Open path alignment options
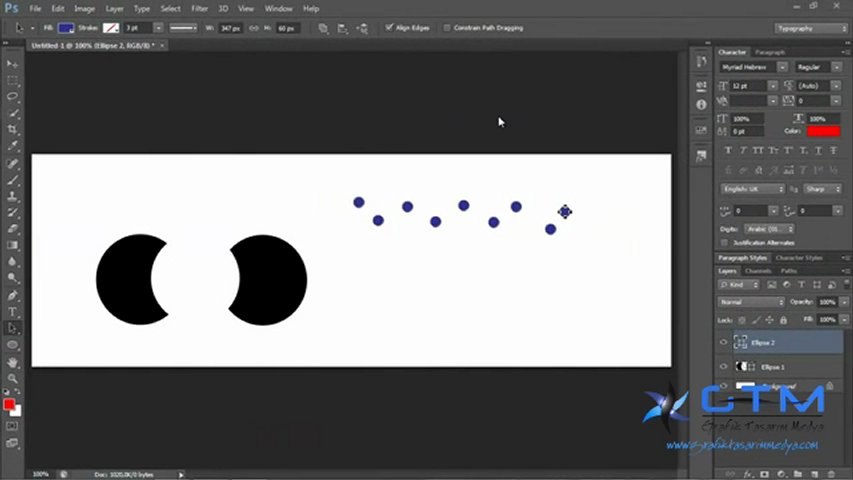 pyautogui.click(x=343, y=28)
